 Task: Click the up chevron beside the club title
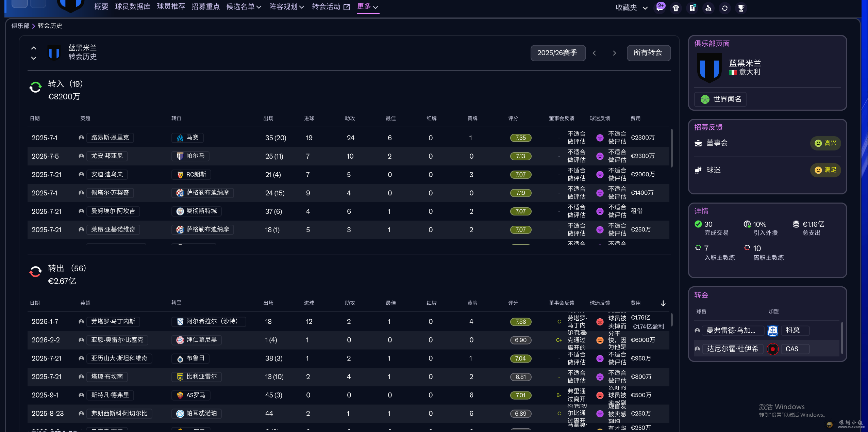click(34, 48)
